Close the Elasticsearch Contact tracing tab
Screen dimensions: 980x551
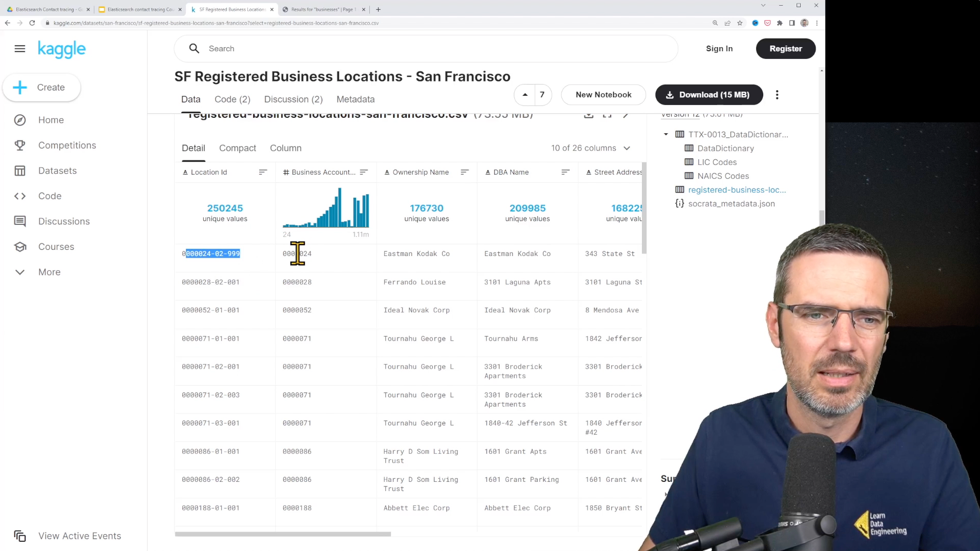pyautogui.click(x=88, y=9)
